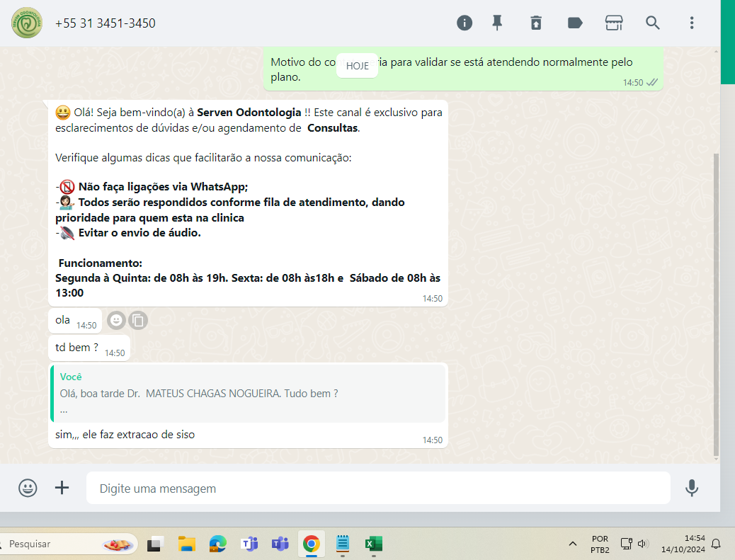Switch to Google Chrome on the taskbar
Viewport: 735px width, 560px height.
click(312, 544)
